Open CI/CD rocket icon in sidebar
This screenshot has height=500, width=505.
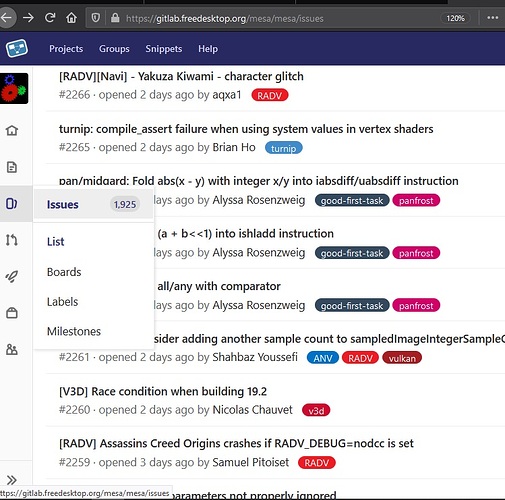click(x=12, y=276)
